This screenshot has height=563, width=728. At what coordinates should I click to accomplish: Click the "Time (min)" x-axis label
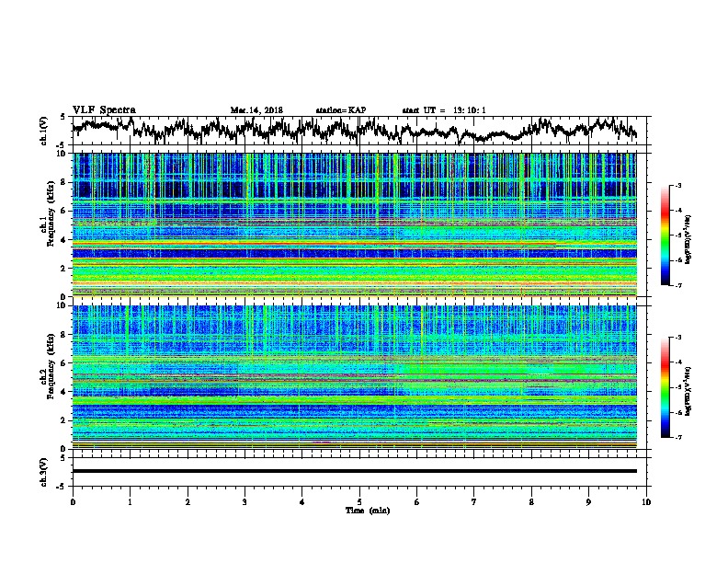click(368, 511)
